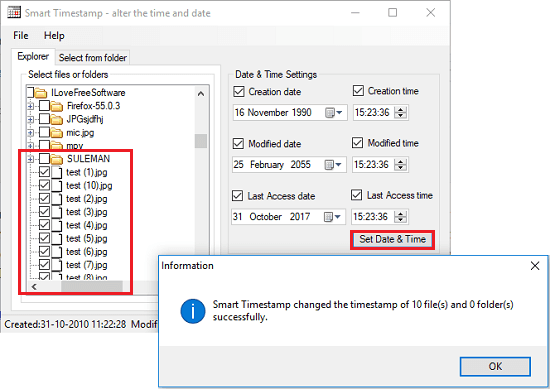Toggle the Last Access time checkbox
Image resolution: width=550 pixels, height=389 pixels.
pos(357,195)
